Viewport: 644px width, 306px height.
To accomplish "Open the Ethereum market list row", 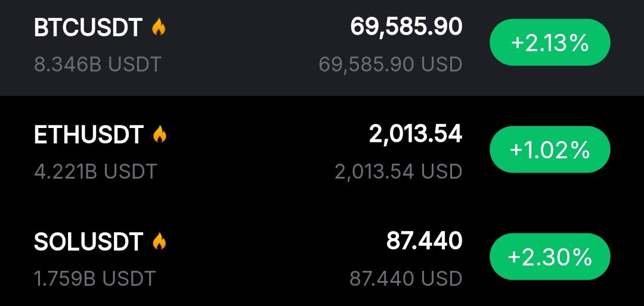I will click(x=250, y=152).
